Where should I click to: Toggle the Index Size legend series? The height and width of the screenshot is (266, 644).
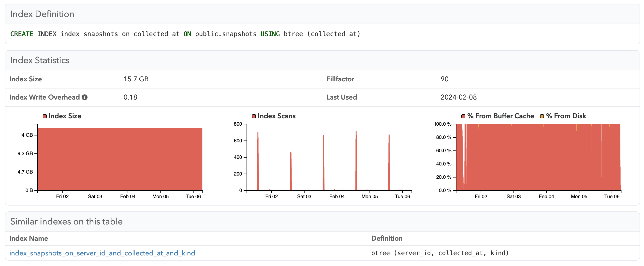(x=65, y=116)
